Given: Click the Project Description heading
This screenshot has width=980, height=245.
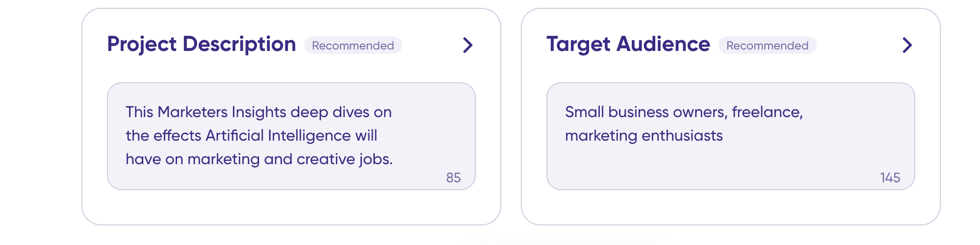Looking at the screenshot, I should coord(201,44).
